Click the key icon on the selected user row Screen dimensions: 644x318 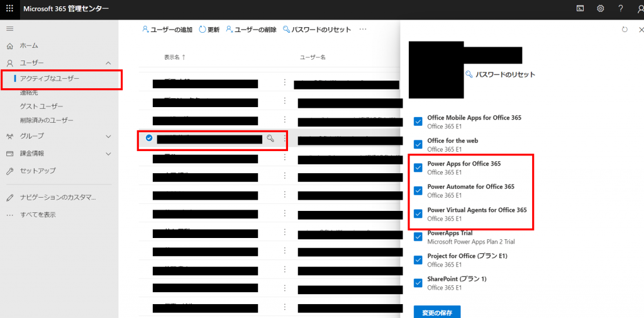[x=270, y=139]
